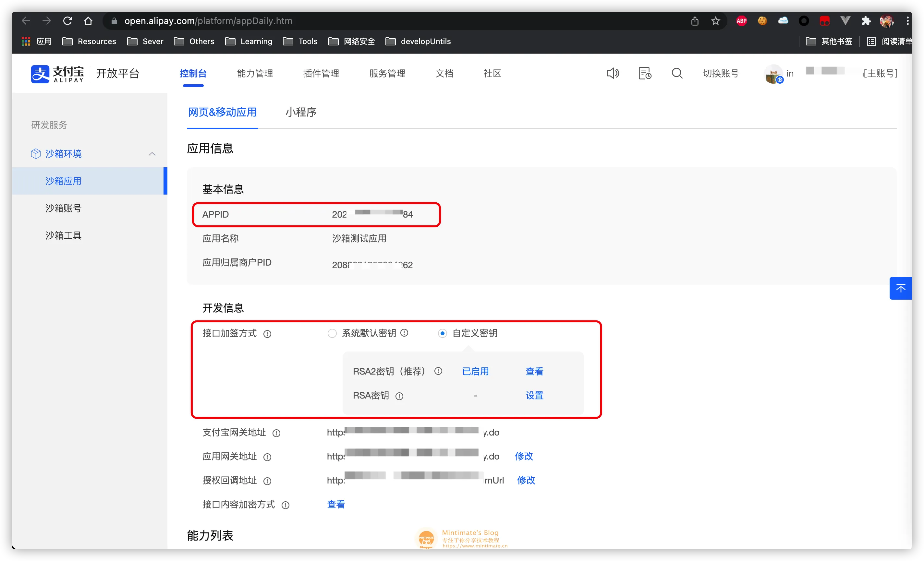Select the 网页&移动应用 tab
Viewport: 924px width, 561px height.
pyautogui.click(x=222, y=112)
